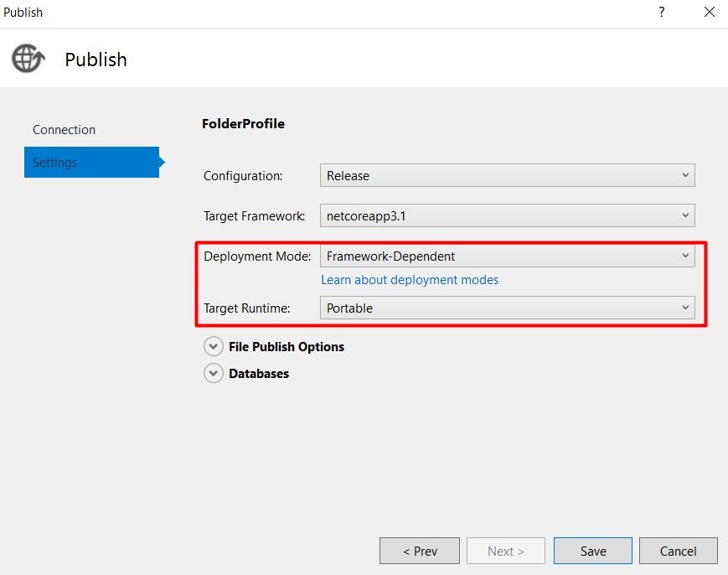Click the Target Runtime: label
Viewport: 728px width, 575px height.
point(246,308)
